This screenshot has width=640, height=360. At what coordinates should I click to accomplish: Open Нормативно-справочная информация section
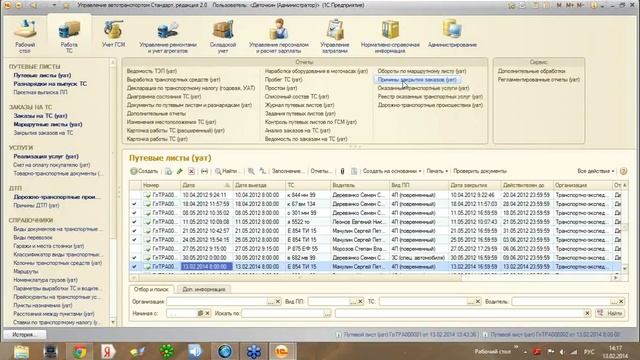(390, 36)
